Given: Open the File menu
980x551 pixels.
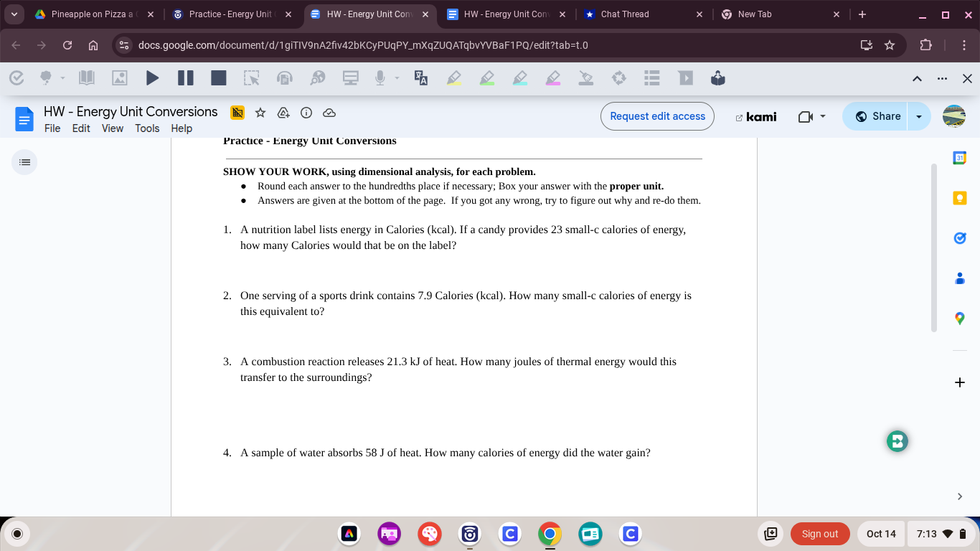Looking at the screenshot, I should 52,128.
